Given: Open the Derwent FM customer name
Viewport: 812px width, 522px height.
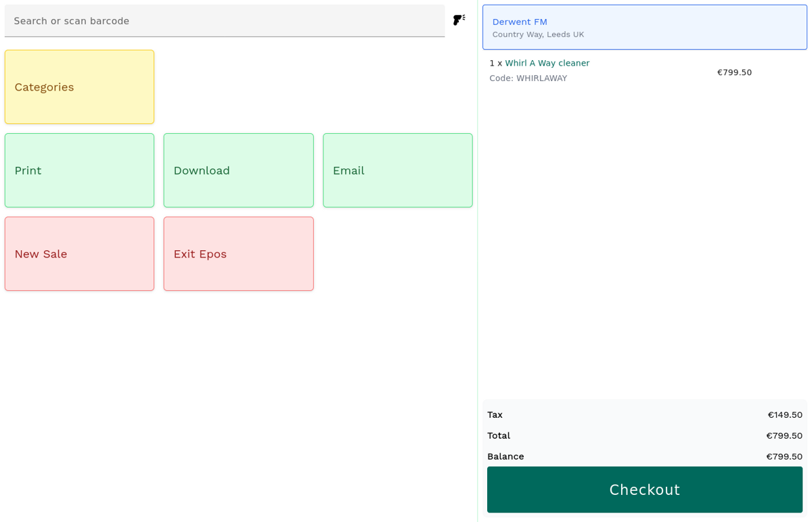Looking at the screenshot, I should point(519,22).
